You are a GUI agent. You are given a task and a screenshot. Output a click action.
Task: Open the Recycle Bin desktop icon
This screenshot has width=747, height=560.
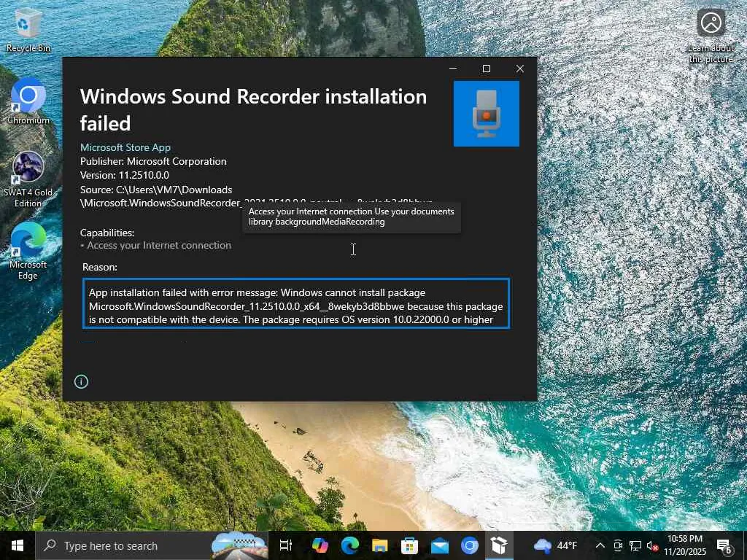pyautogui.click(x=28, y=31)
